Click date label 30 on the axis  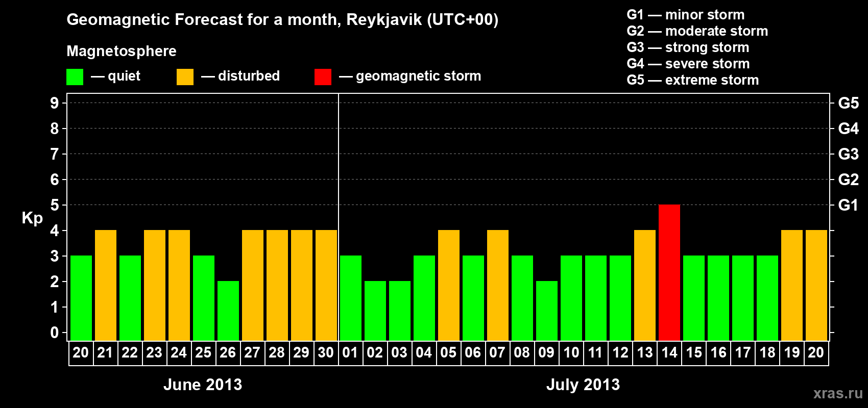[326, 353]
